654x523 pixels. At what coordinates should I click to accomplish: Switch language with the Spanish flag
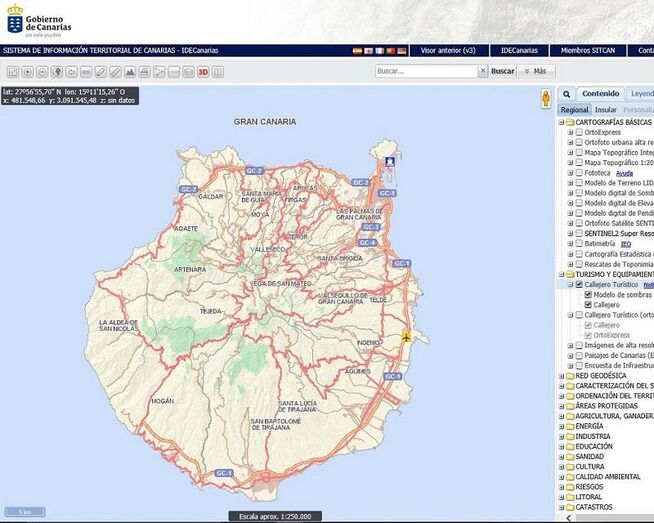click(357, 50)
